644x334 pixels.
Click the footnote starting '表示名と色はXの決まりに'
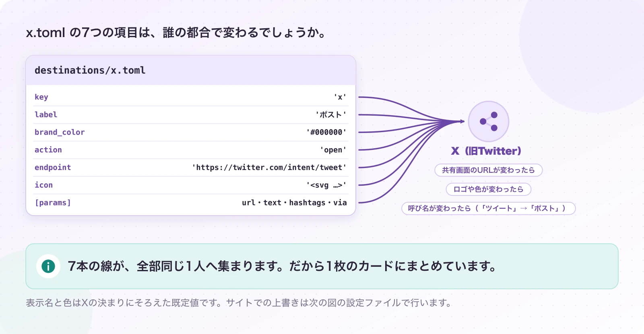239,303
